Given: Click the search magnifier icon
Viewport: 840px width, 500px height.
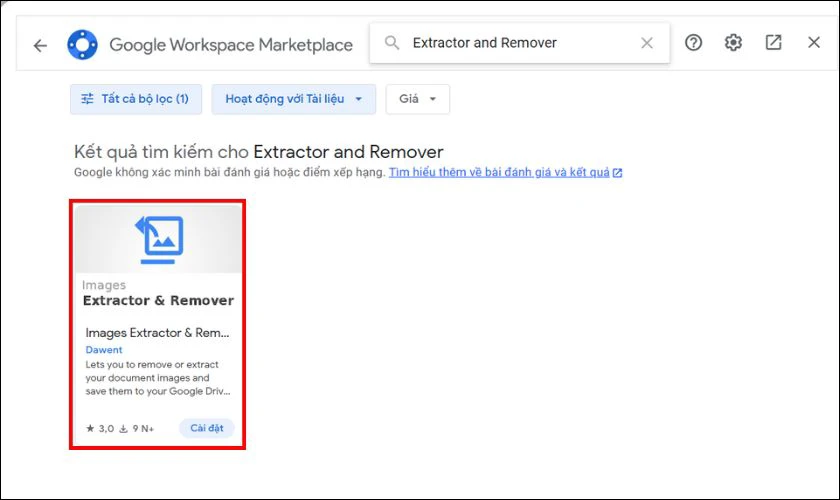Looking at the screenshot, I should tap(392, 43).
